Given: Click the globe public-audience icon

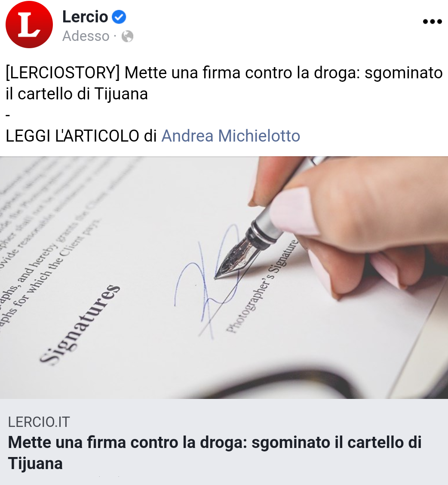Looking at the screenshot, I should 127,36.
